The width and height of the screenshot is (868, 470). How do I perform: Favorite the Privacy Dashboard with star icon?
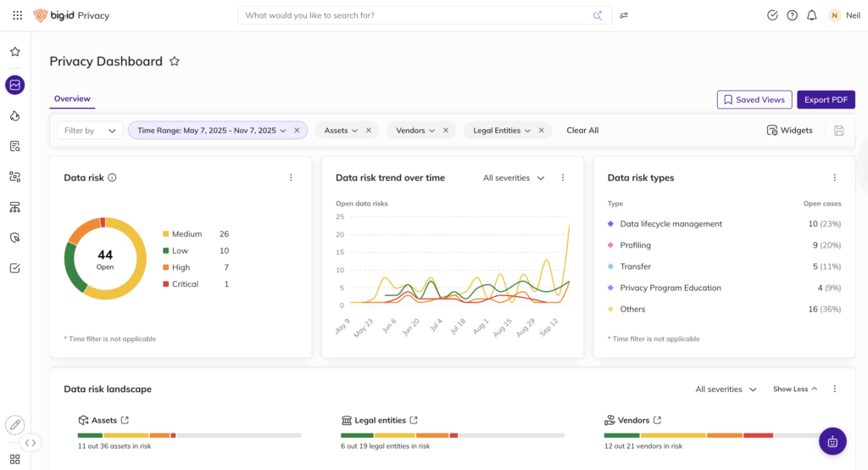pyautogui.click(x=175, y=61)
